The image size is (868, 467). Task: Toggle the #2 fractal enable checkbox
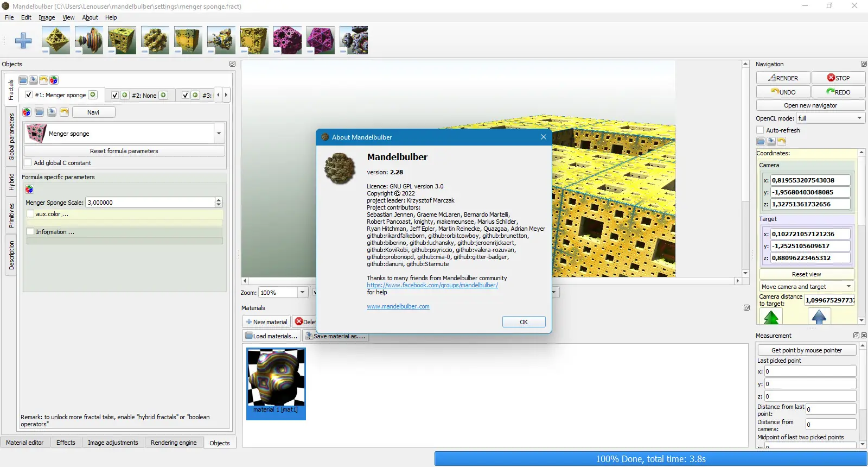click(x=115, y=95)
